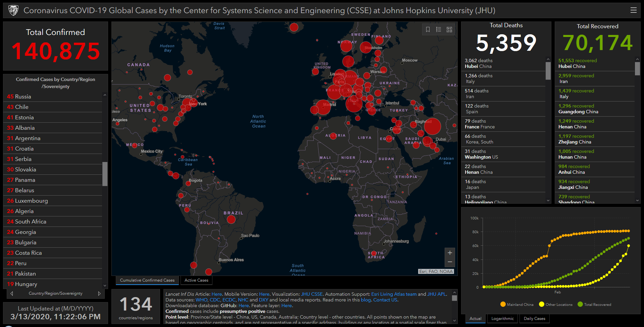Viewport: 644px width, 327px height.
Task: Open the hamburger menu in the header
Action: click(x=633, y=10)
